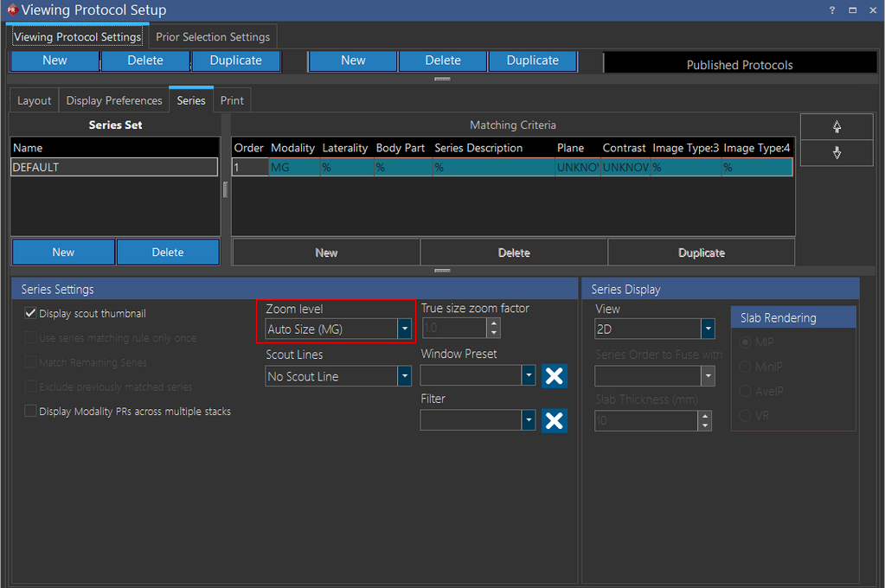Click the move down arrow icon
Image resolution: width=885 pixels, height=588 pixels.
(x=837, y=153)
